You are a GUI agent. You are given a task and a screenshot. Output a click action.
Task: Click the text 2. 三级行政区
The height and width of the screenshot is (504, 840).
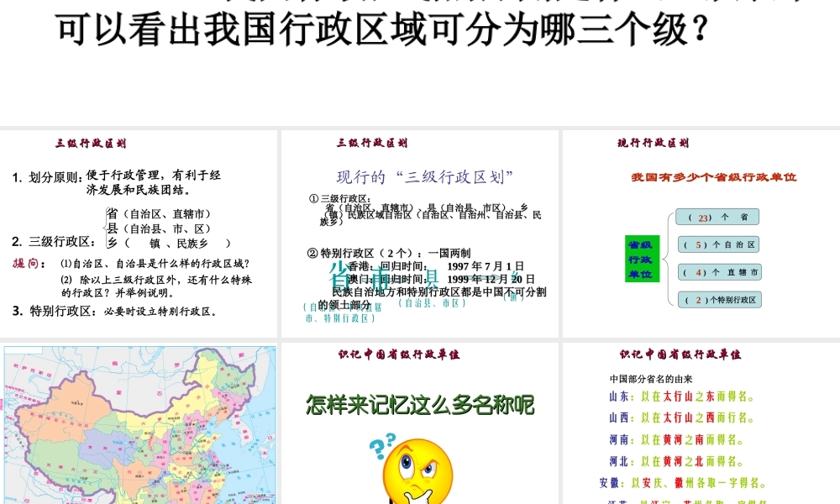point(54,242)
